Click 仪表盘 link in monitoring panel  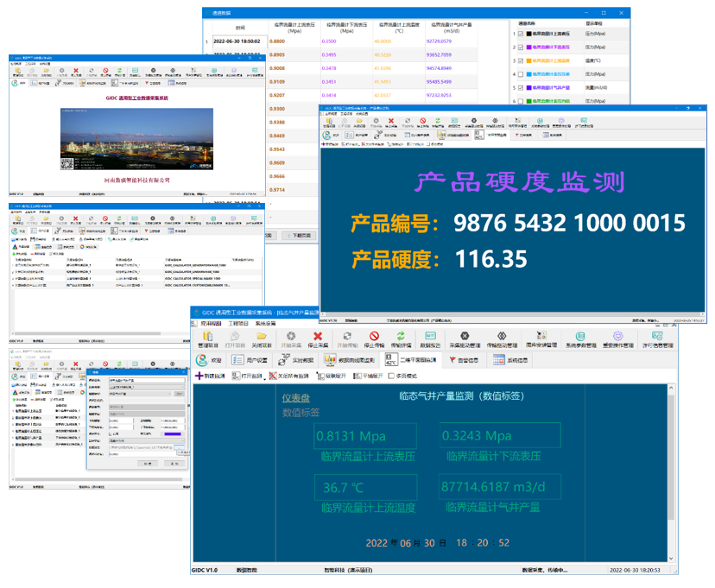click(x=295, y=397)
